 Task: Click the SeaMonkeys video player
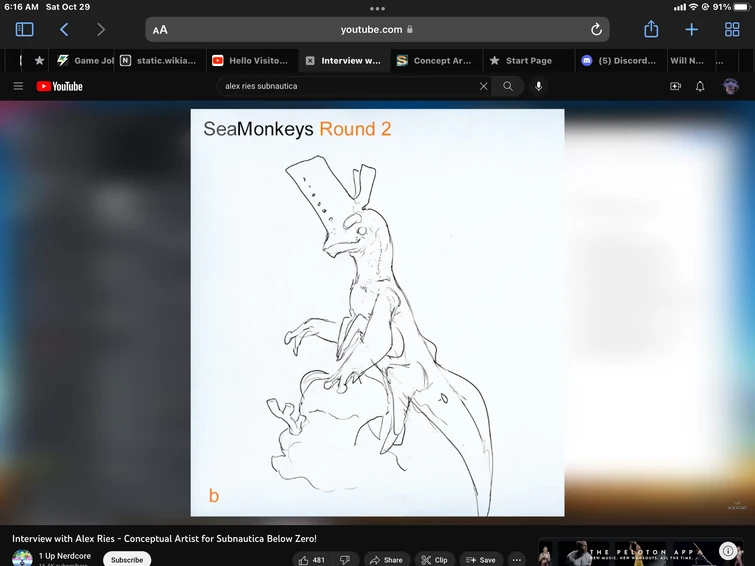tap(378, 313)
